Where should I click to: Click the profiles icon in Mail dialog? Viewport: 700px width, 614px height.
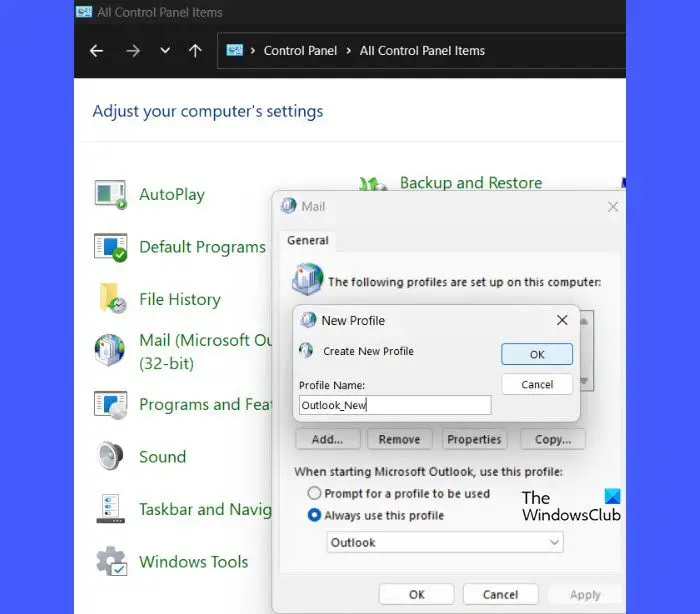pyautogui.click(x=308, y=279)
